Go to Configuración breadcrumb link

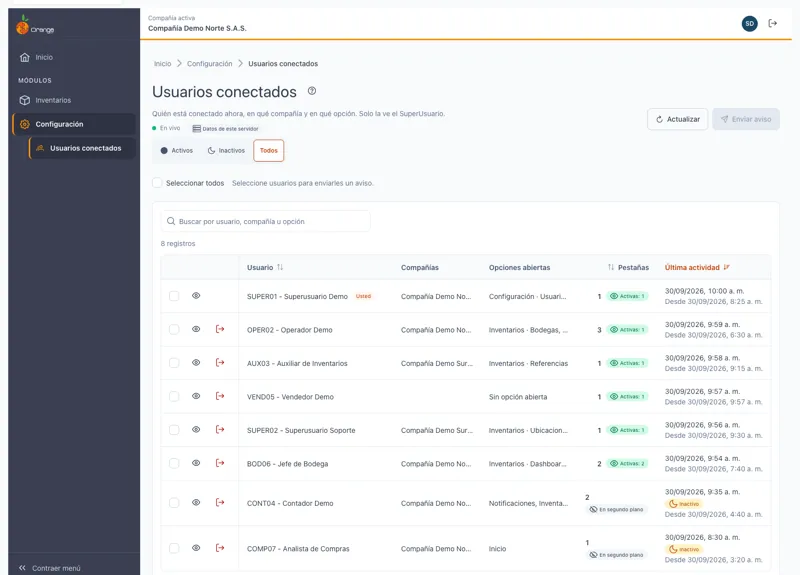(209, 64)
